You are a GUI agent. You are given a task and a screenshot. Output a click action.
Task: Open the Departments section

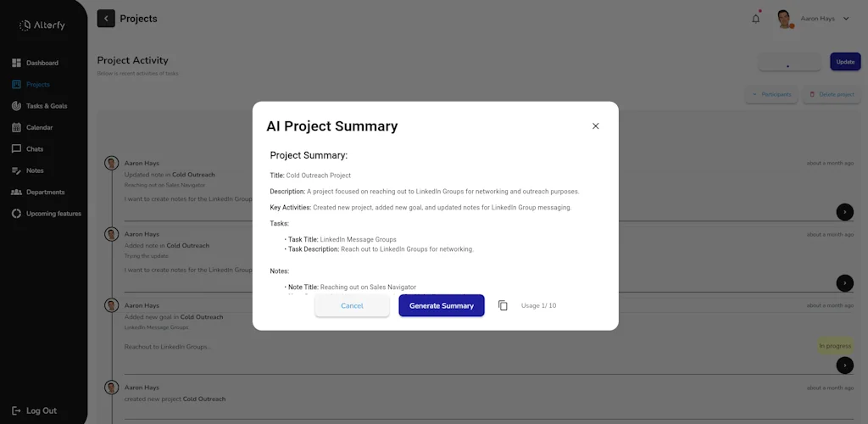(x=45, y=192)
